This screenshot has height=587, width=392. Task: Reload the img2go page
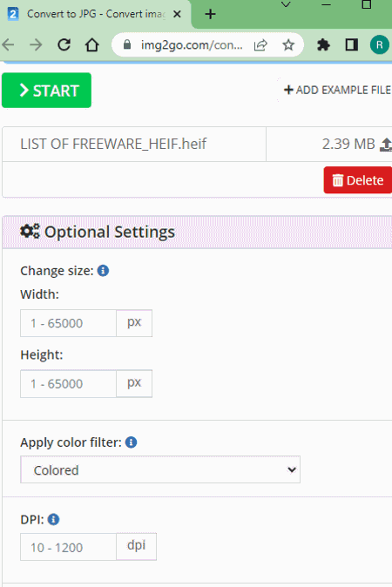(x=64, y=45)
